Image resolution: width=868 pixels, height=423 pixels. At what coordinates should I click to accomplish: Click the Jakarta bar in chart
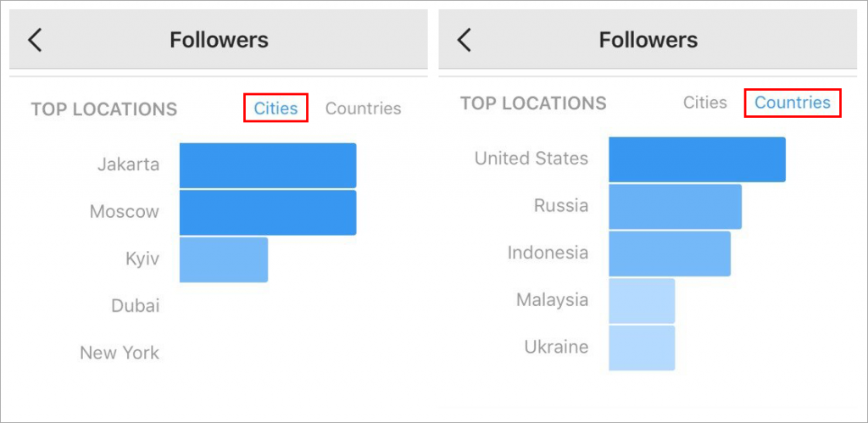coord(268,165)
